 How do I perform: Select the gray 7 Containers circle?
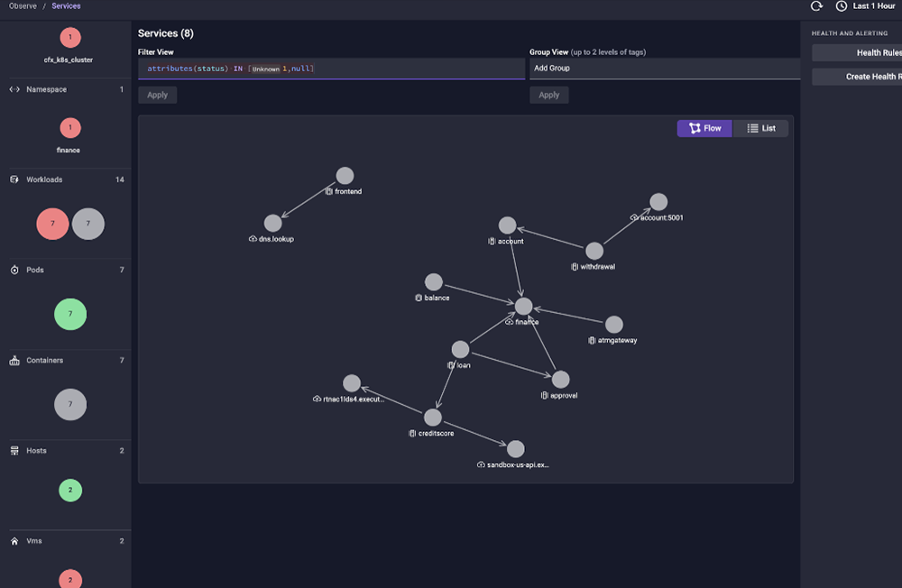70,404
